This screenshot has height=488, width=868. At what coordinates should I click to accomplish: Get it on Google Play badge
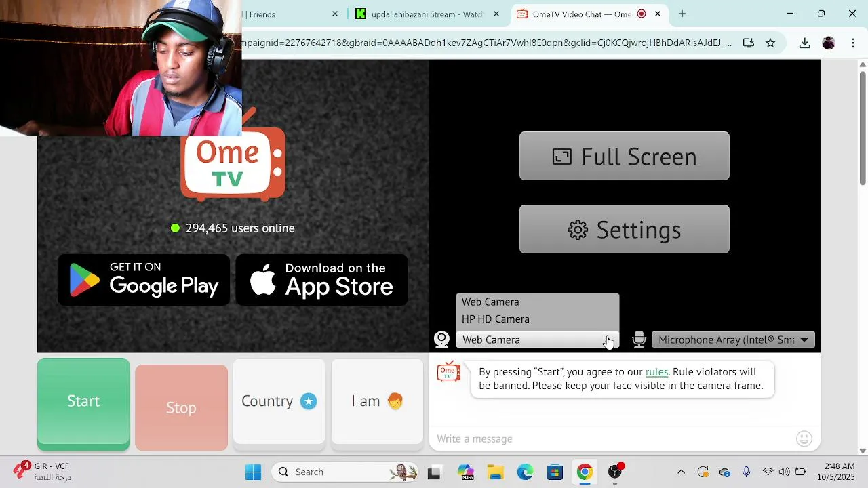[144, 280]
